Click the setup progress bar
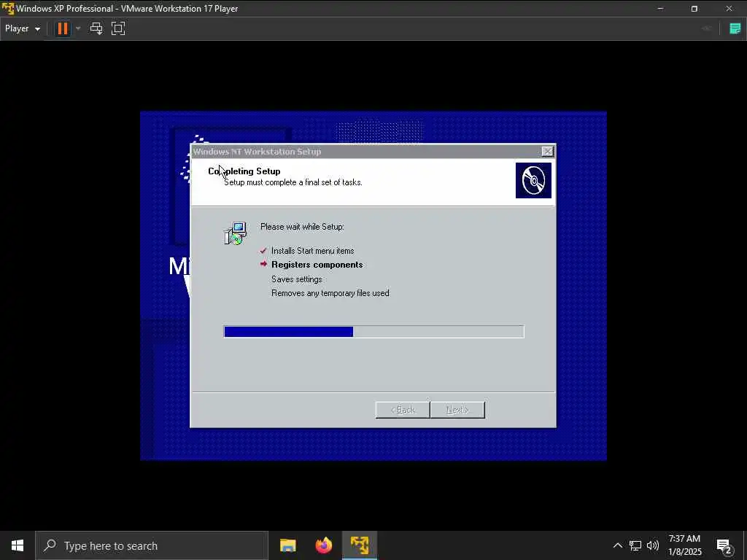This screenshot has height=560, width=747. tap(373, 332)
